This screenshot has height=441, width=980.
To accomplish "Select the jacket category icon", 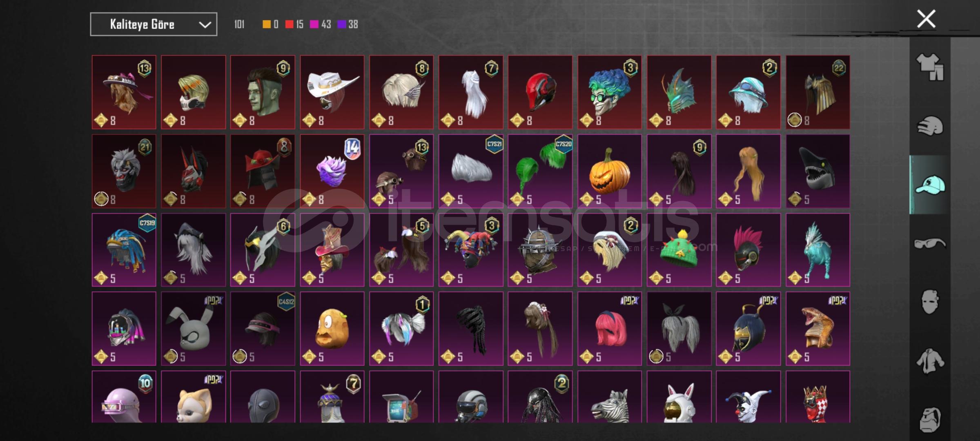I will [930, 361].
